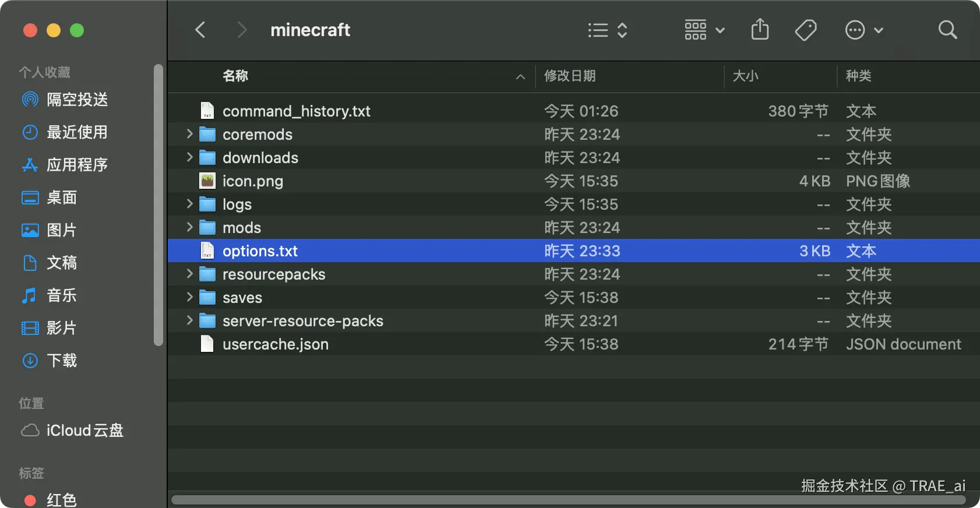
Task: Click the mods folder icon
Action: coord(207,228)
